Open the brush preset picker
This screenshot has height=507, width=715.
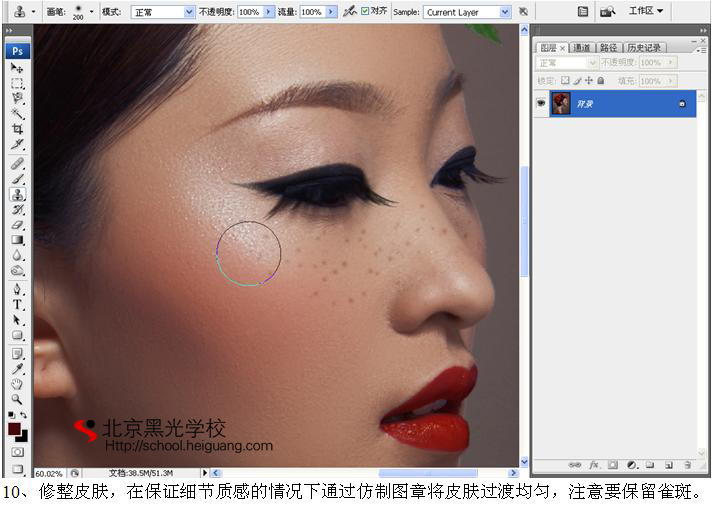tap(91, 12)
